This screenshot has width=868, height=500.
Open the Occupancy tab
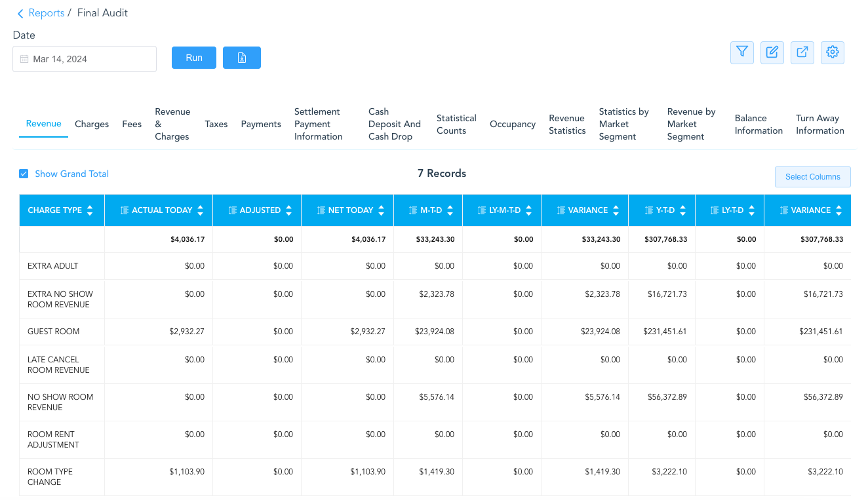tap(513, 124)
